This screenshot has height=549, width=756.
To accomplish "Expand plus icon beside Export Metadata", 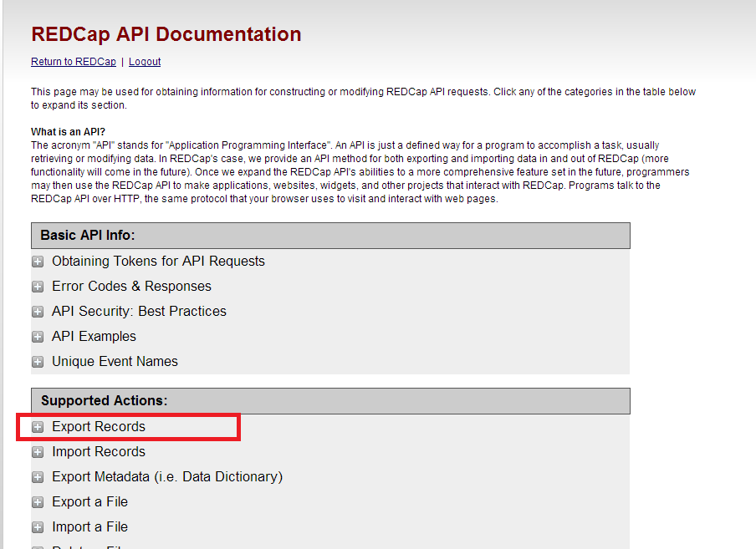I will (x=38, y=477).
